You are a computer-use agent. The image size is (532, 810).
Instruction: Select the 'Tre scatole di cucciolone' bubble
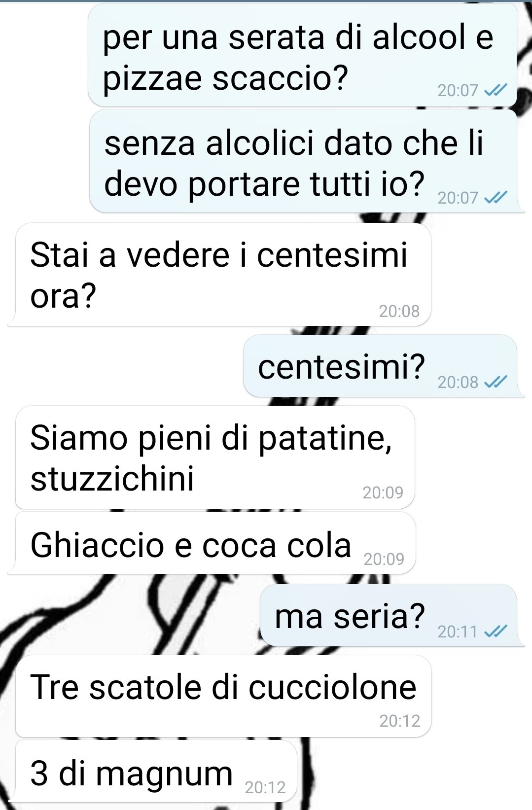pyautogui.click(x=224, y=696)
